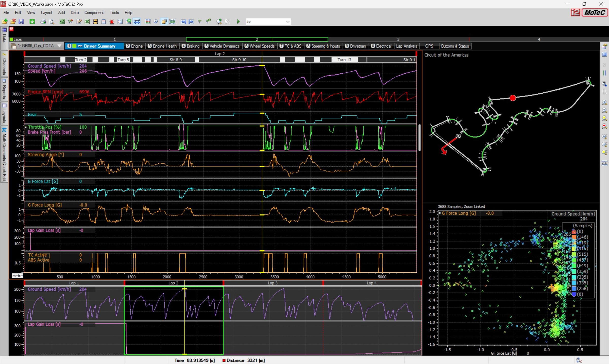Click the film strip video icon
Image resolution: width=609 pixels, height=364 pixels.
[x=95, y=22]
